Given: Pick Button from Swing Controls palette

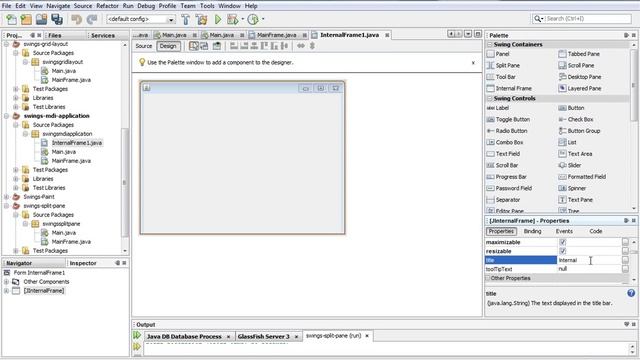Looking at the screenshot, I should click(x=571, y=108).
